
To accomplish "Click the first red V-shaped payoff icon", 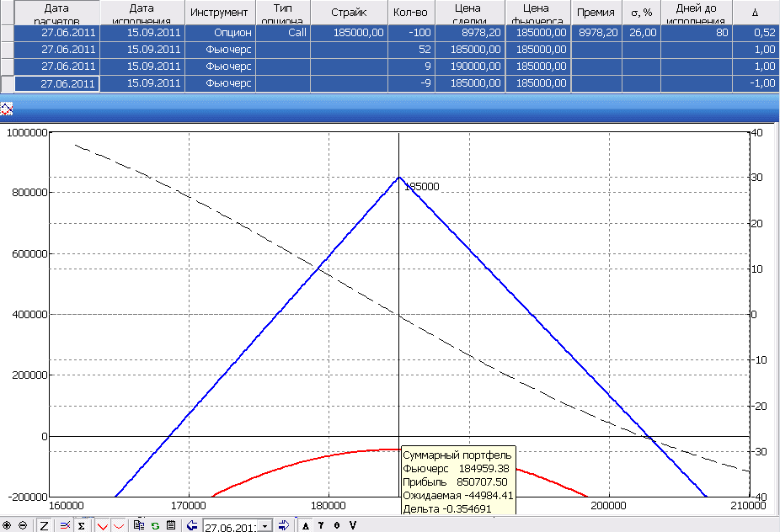I will tap(102, 525).
